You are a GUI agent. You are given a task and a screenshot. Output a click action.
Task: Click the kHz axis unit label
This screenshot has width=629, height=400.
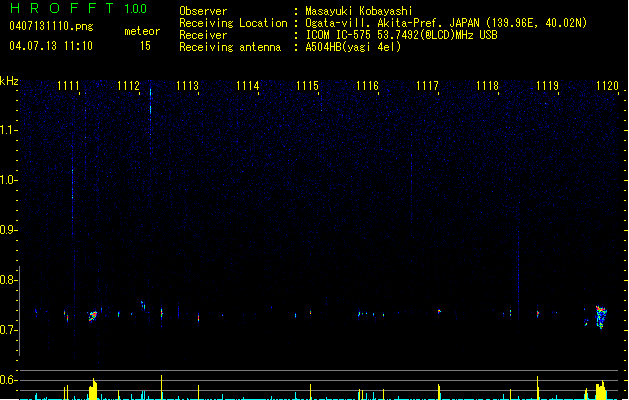click(x=9, y=81)
